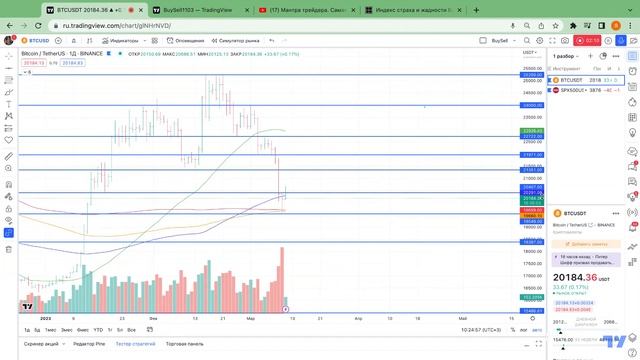The image size is (640, 360).
Task: Open chart settings gear
Action: (540, 40)
